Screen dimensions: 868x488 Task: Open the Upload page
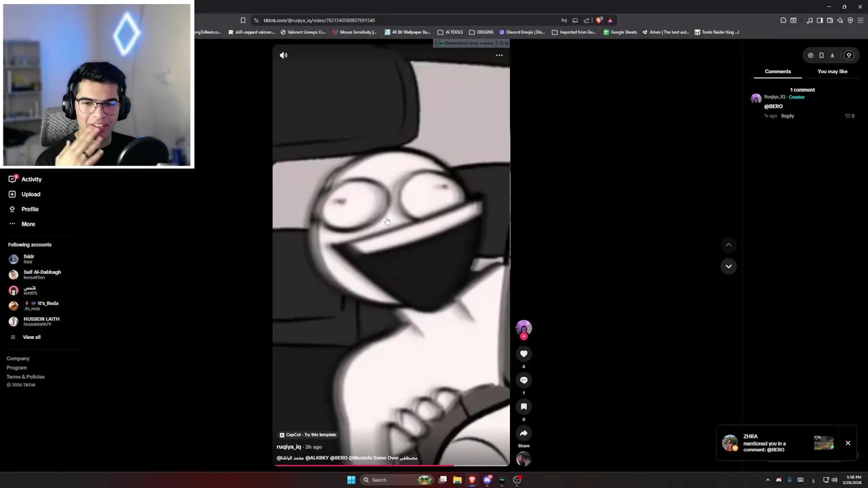coord(25,195)
